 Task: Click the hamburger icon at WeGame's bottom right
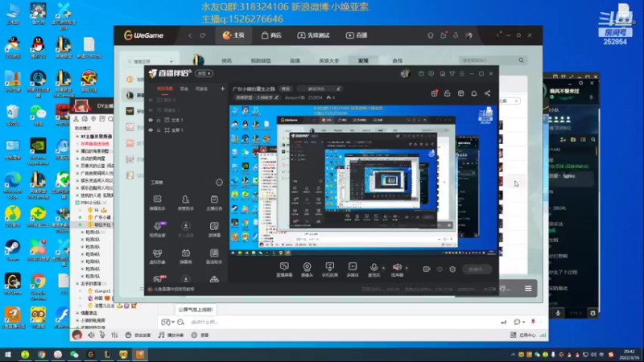528,289
